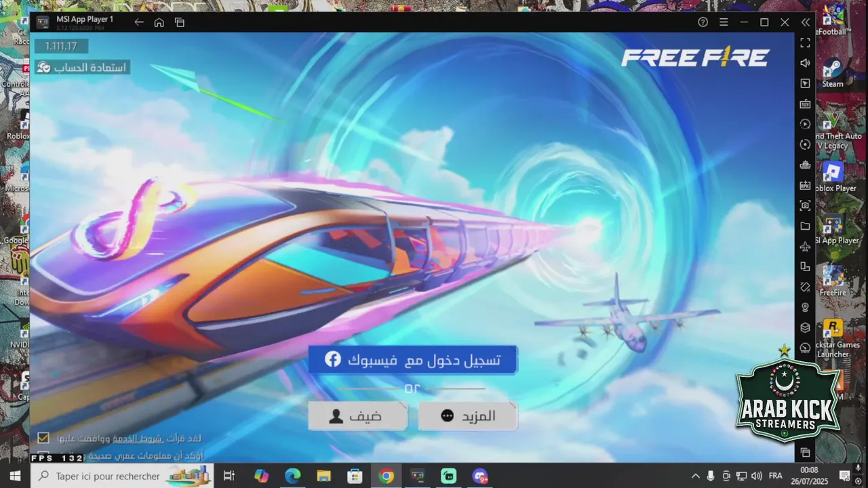The image size is (868, 488).
Task: Go to the emulator home screen
Action: pos(159,22)
